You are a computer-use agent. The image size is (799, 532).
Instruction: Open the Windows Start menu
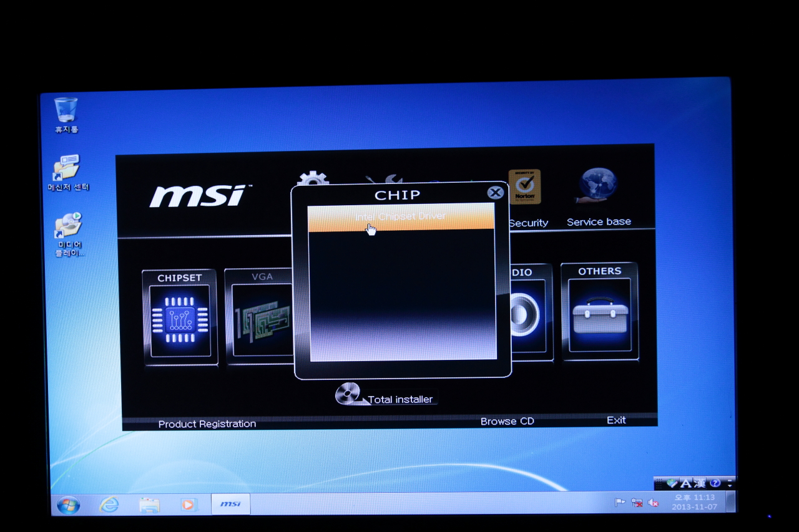(68, 505)
